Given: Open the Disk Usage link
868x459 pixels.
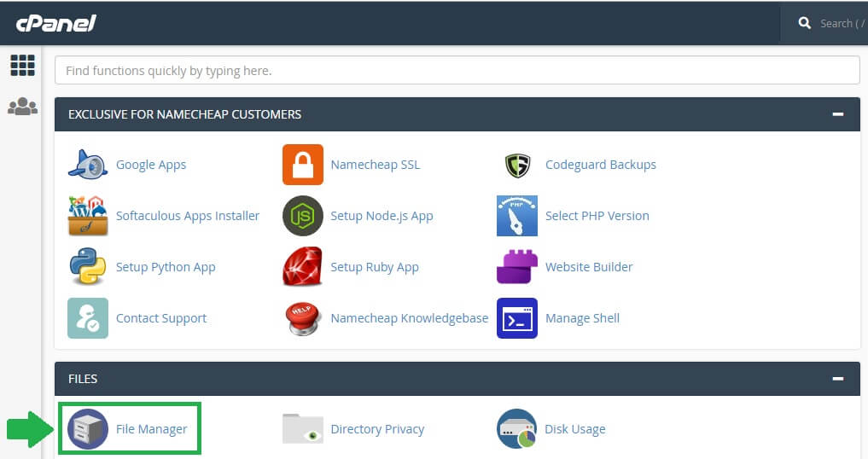Looking at the screenshot, I should tap(575, 429).
